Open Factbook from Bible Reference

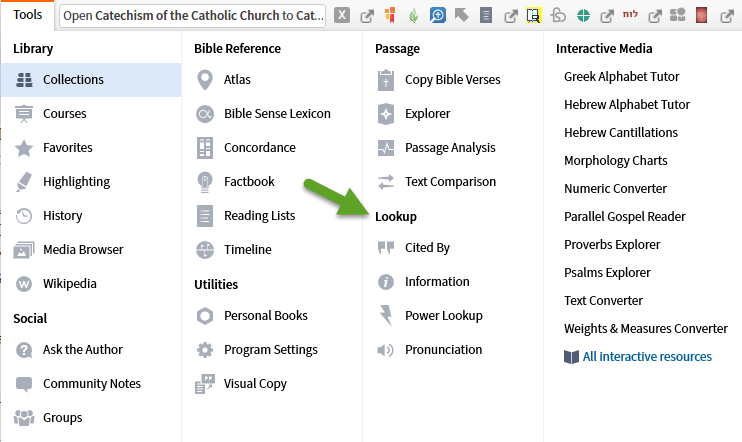[x=249, y=182]
